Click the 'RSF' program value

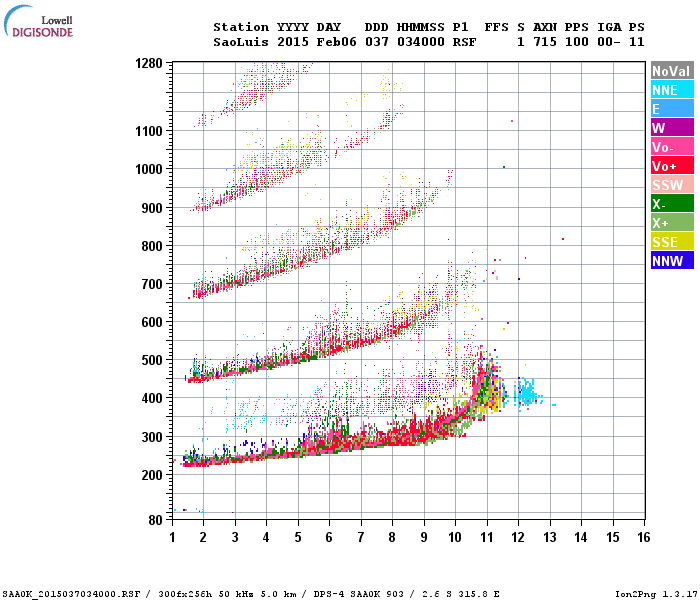465,42
